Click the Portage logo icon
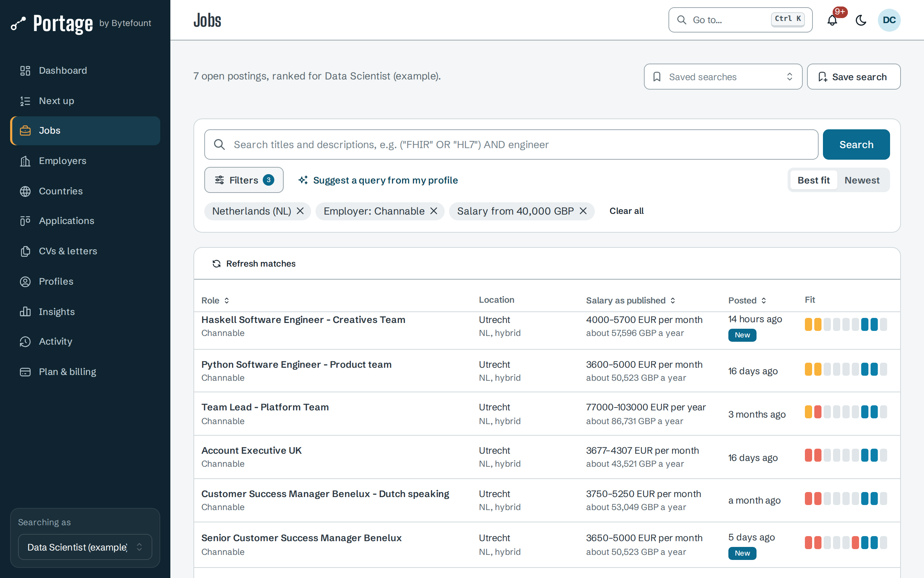924x578 pixels. coord(18,23)
